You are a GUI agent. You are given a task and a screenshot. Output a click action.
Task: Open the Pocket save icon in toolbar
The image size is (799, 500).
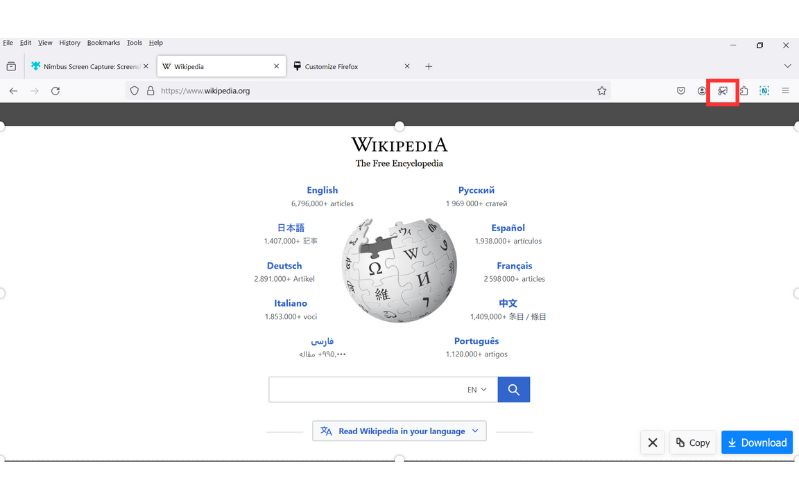click(681, 91)
